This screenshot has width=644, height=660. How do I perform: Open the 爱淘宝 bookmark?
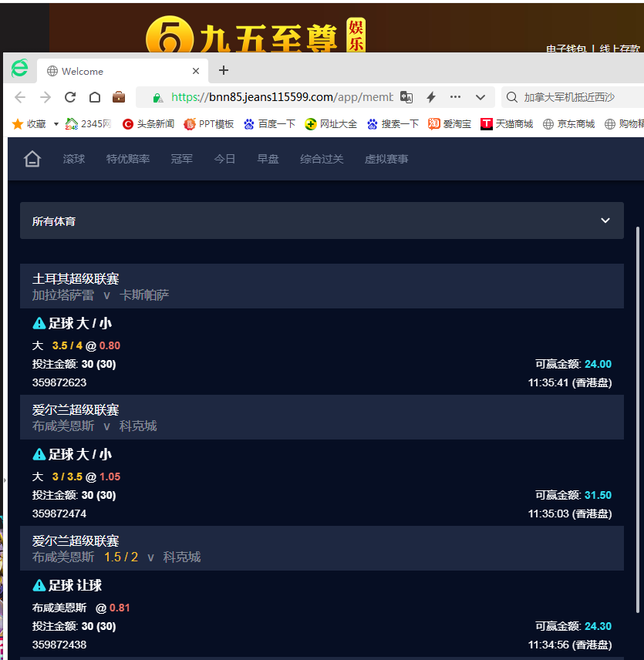[450, 123]
